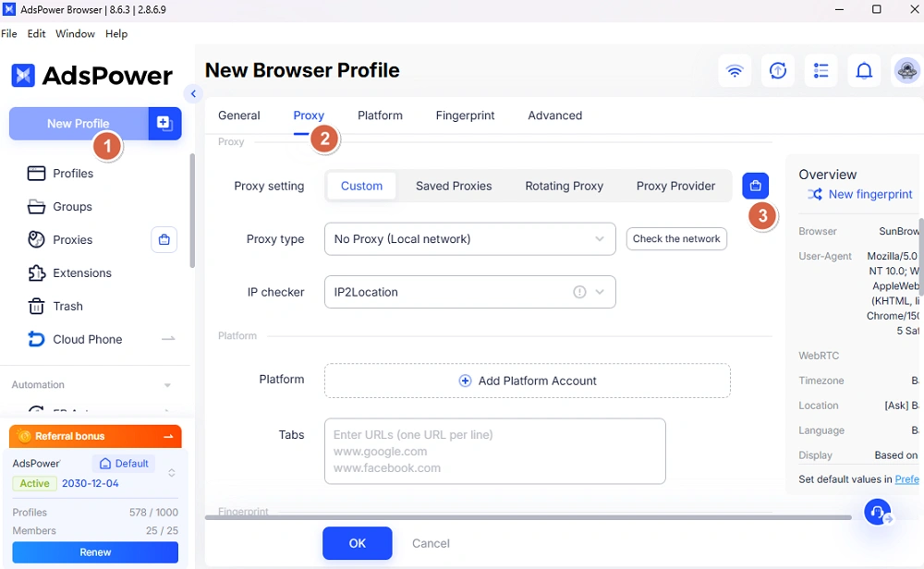Click the Profiles window icon in sidebar

[36, 173]
